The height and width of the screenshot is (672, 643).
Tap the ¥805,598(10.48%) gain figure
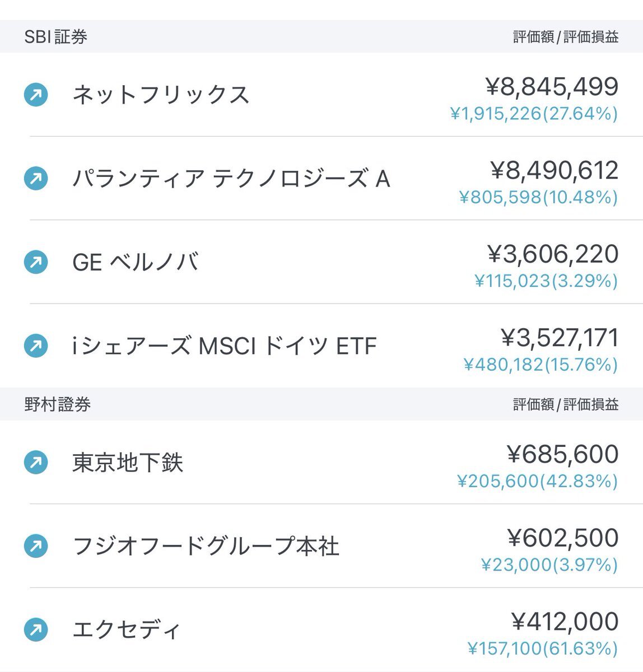click(538, 197)
